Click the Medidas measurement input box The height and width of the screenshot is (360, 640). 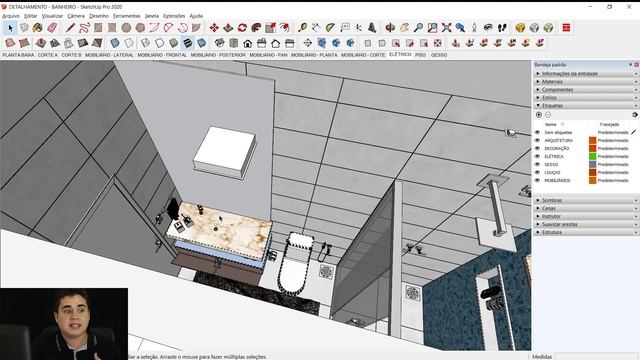(x=596, y=356)
